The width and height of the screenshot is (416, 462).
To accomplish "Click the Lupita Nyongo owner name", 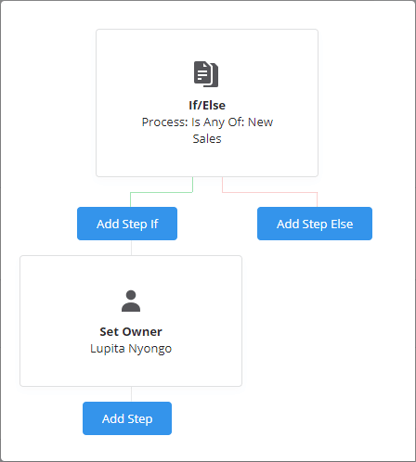I will pyautogui.click(x=131, y=349).
